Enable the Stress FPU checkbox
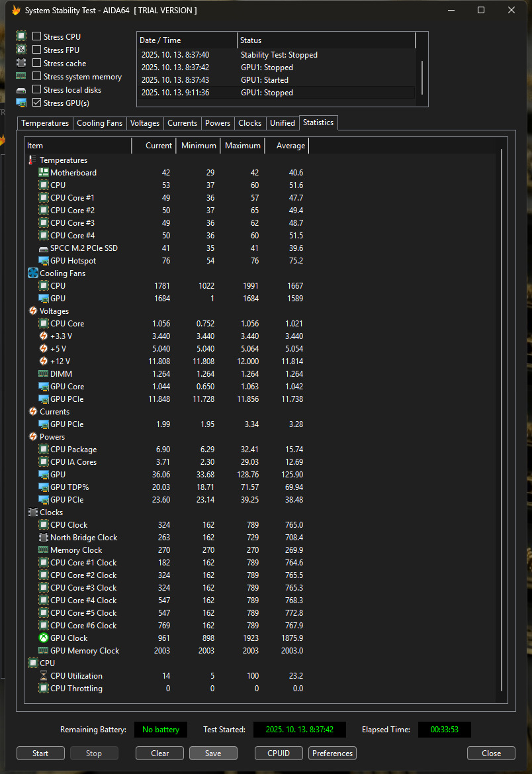This screenshot has width=532, height=774. pos(36,50)
